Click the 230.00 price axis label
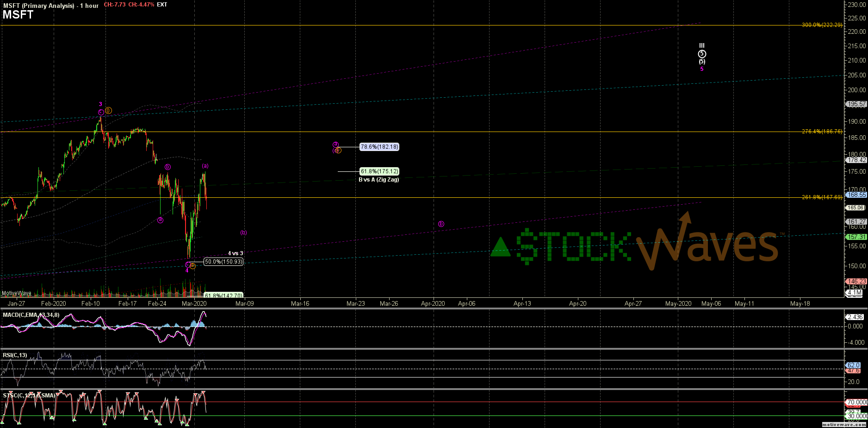The height and width of the screenshot is (428, 868). coord(857,5)
